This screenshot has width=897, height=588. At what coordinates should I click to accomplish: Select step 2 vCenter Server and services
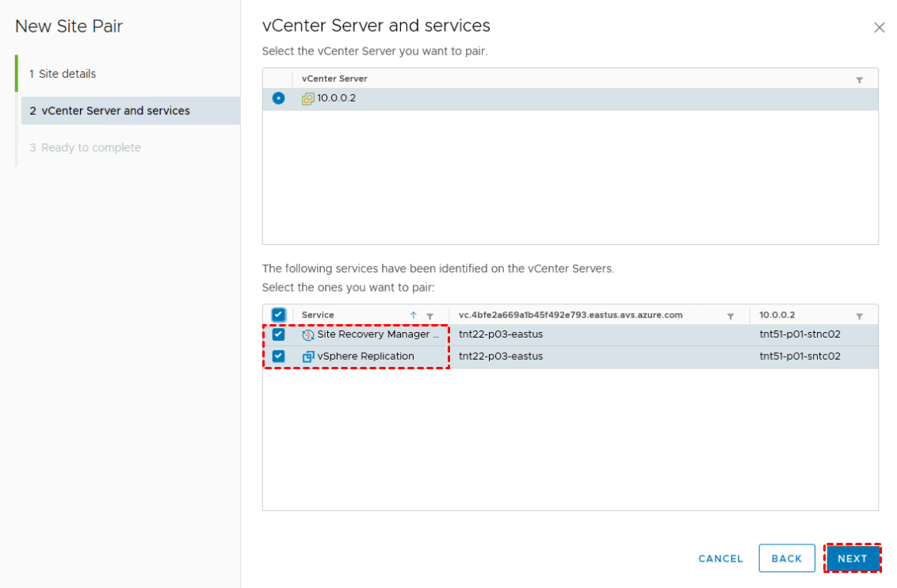(116, 111)
